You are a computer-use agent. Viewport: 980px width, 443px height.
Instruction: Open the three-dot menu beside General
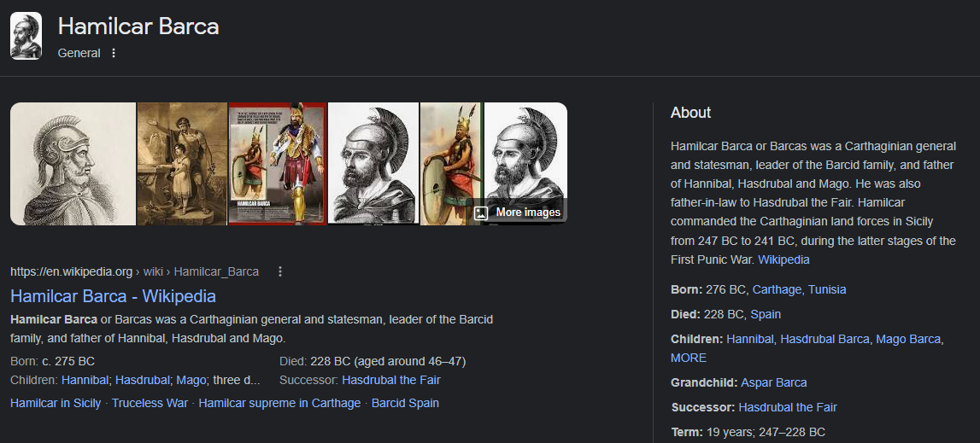113,53
